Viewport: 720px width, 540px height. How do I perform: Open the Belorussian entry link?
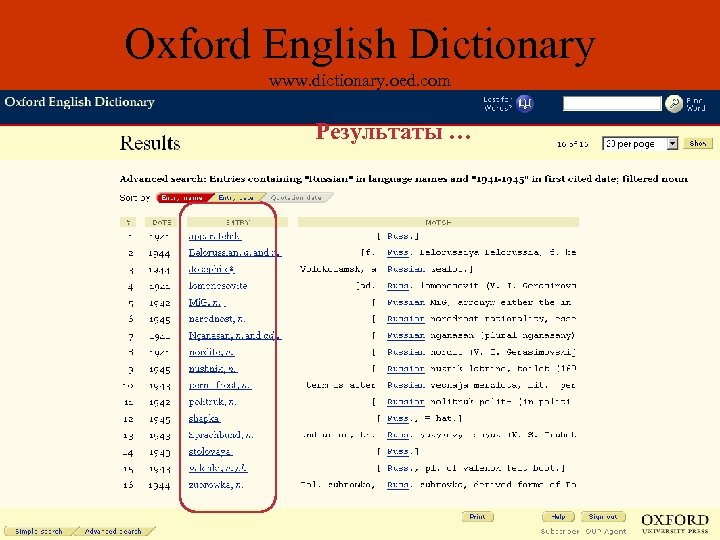point(235,253)
